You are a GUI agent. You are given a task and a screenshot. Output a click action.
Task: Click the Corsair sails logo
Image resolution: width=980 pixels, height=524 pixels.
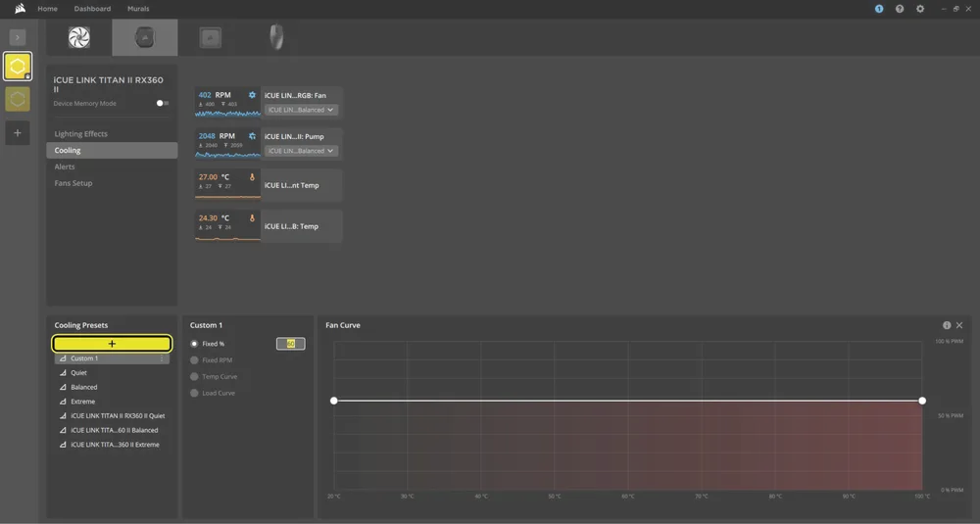click(20, 9)
